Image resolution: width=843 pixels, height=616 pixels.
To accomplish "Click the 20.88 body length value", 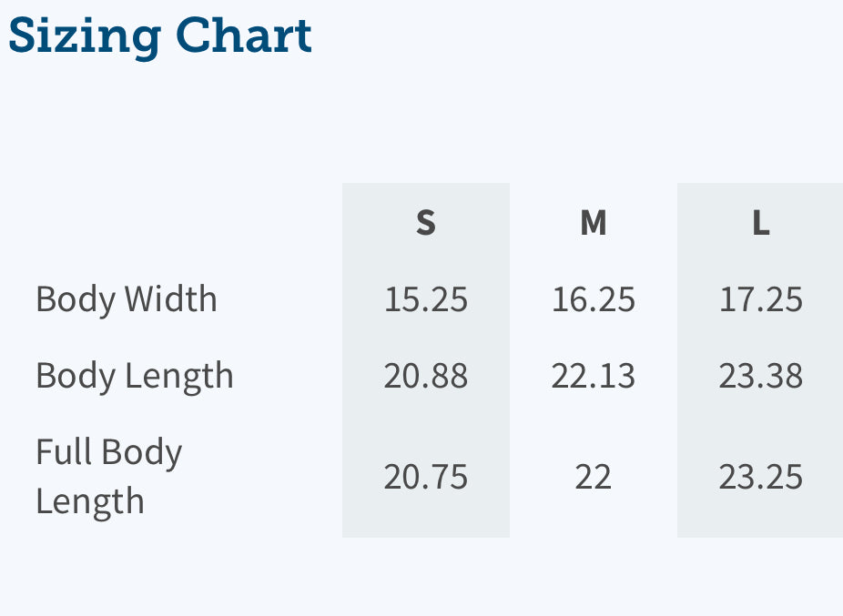I will click(x=426, y=376).
